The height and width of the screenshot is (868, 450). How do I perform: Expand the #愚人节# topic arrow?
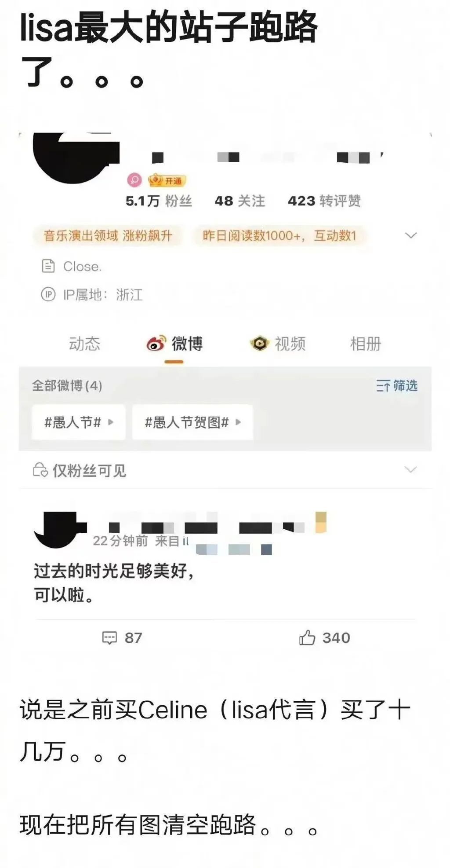111,422
